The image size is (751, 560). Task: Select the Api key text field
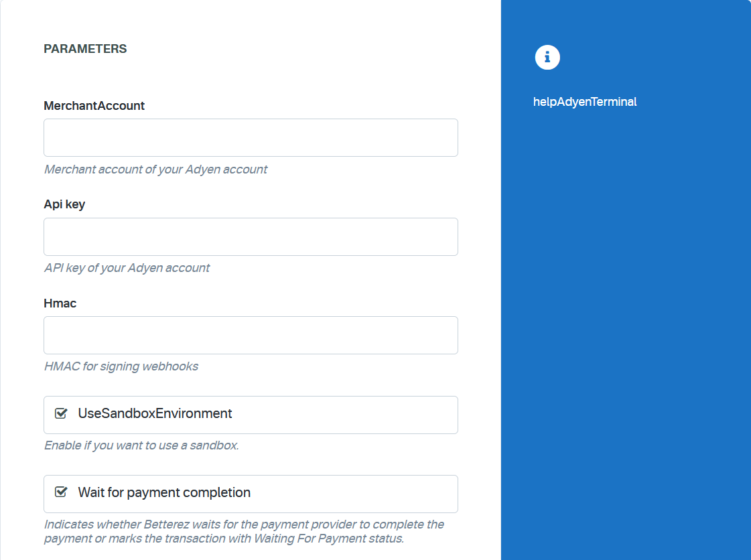(x=251, y=236)
